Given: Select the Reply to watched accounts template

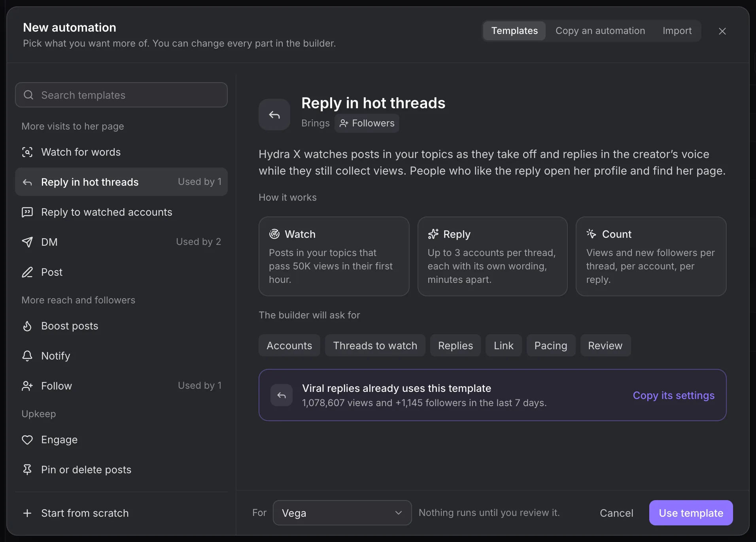Looking at the screenshot, I should point(121,212).
